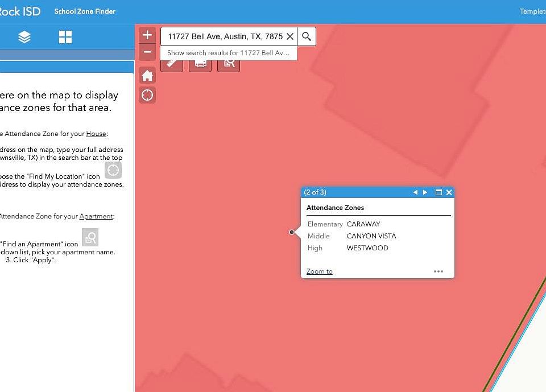Screen dimensions: 546x392
Task: Follow the Zoom to link
Action: click(x=319, y=271)
